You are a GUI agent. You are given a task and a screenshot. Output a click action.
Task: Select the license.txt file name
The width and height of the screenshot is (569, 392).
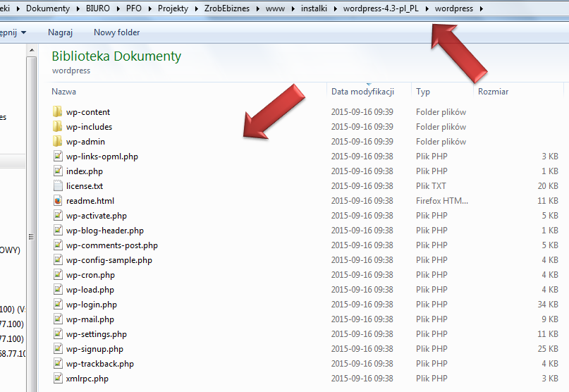(x=85, y=186)
